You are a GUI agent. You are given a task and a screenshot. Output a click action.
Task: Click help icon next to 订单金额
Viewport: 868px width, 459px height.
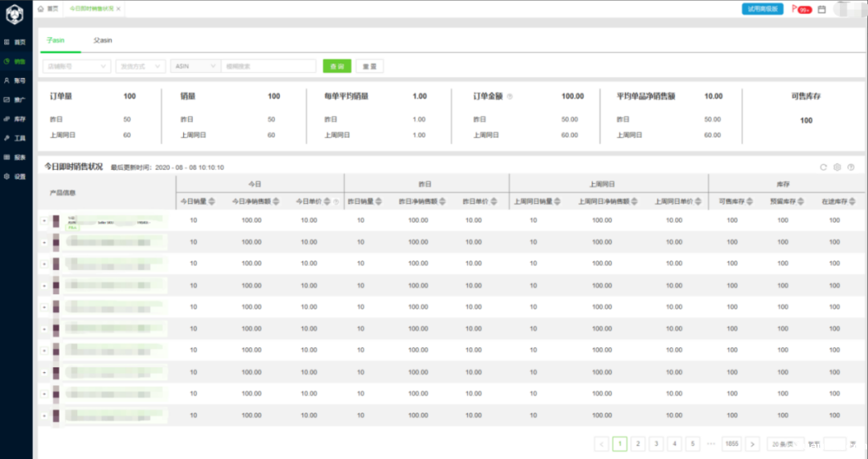(510, 96)
